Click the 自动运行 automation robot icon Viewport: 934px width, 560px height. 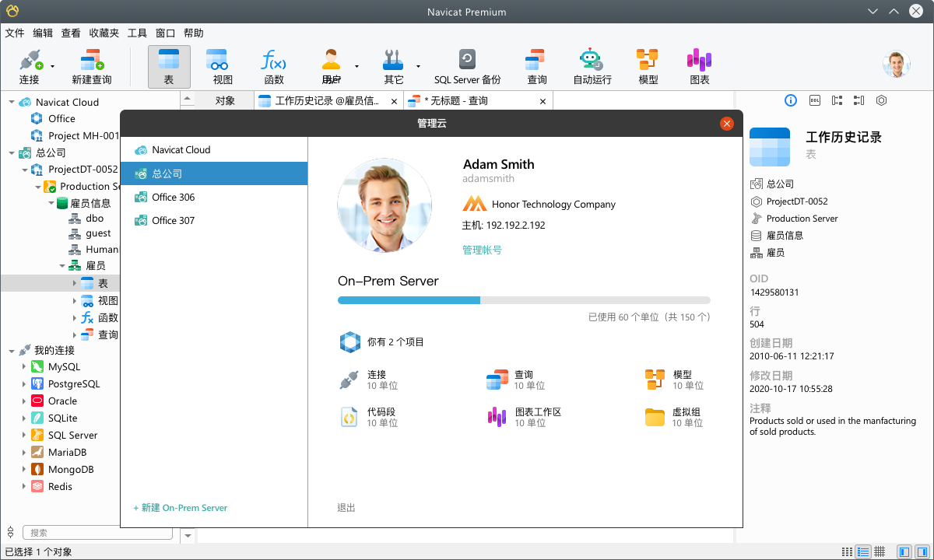pyautogui.click(x=592, y=61)
